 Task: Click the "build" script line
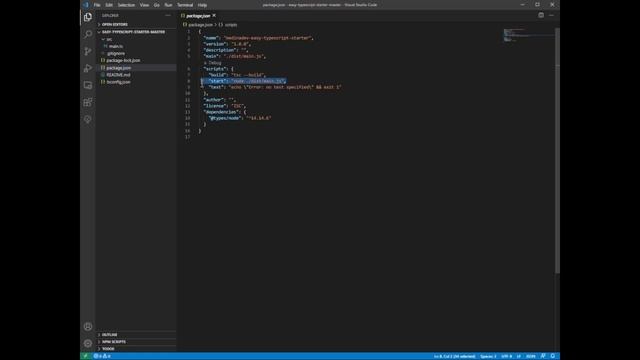(237, 75)
